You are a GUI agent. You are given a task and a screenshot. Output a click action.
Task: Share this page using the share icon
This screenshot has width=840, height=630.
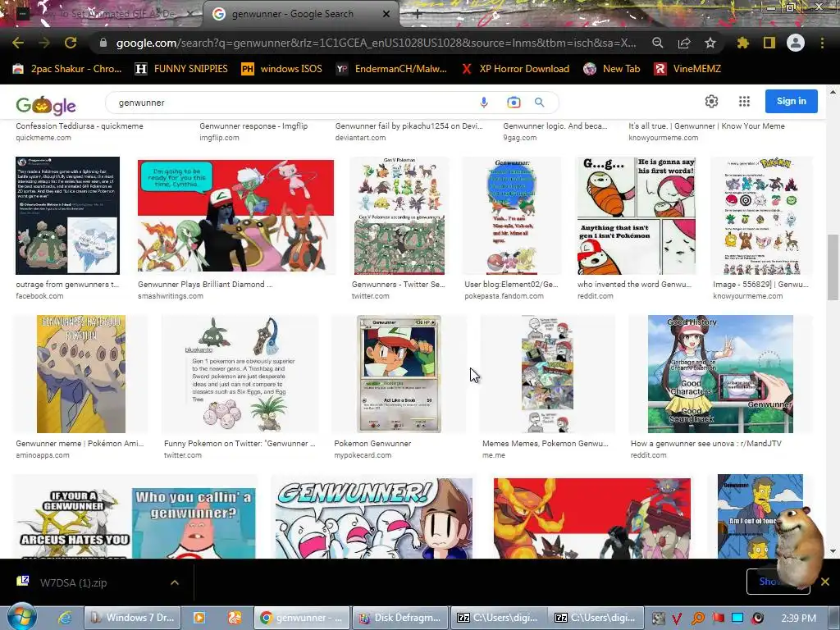point(683,43)
